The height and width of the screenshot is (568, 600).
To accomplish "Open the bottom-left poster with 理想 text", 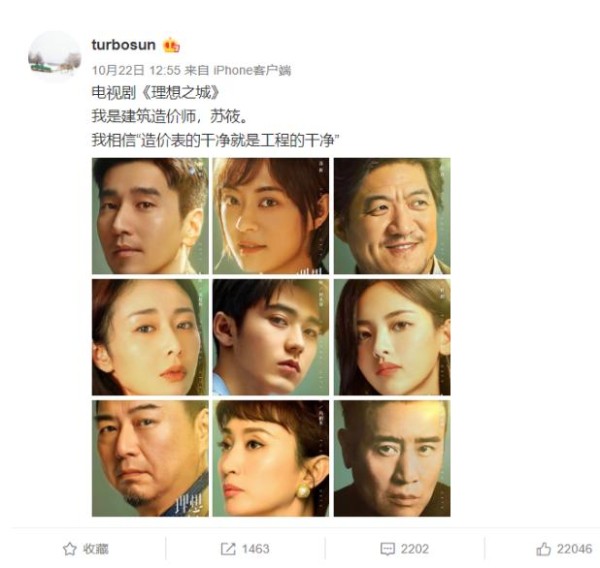I will click(x=150, y=459).
